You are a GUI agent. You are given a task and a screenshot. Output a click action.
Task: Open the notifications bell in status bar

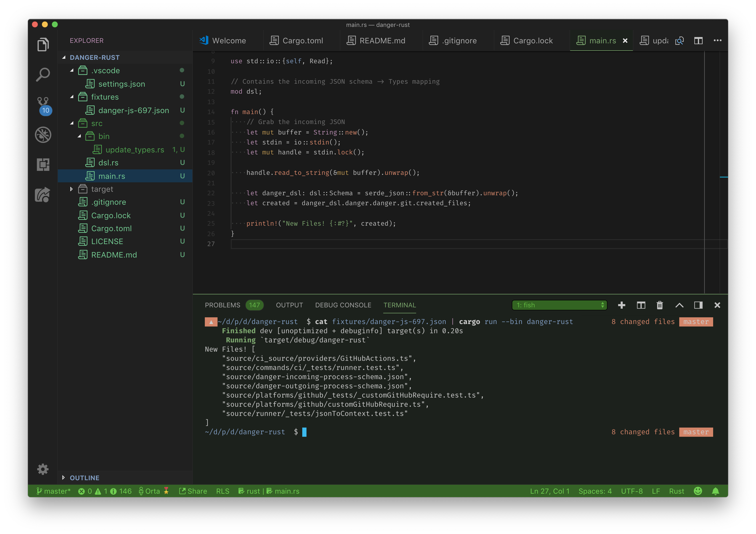click(715, 491)
